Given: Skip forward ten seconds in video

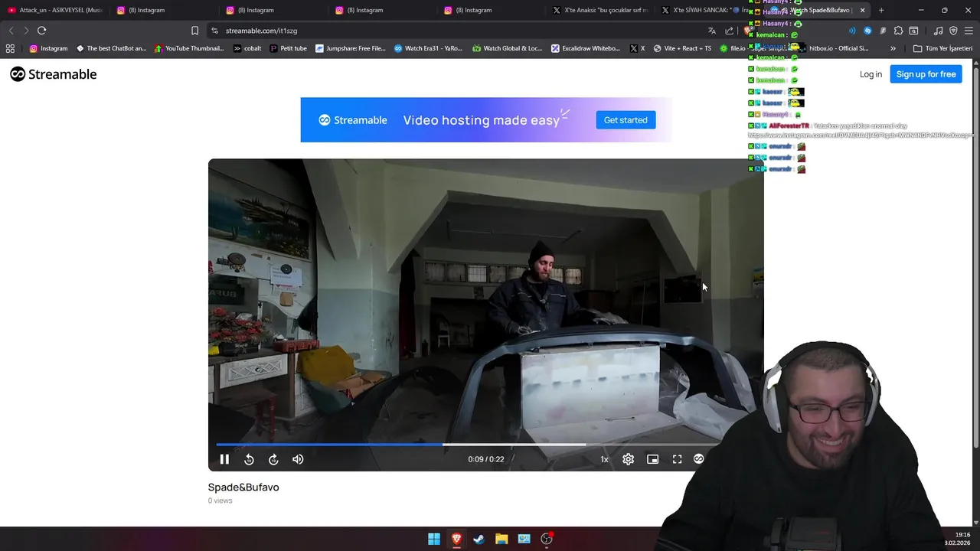Looking at the screenshot, I should click(x=273, y=459).
